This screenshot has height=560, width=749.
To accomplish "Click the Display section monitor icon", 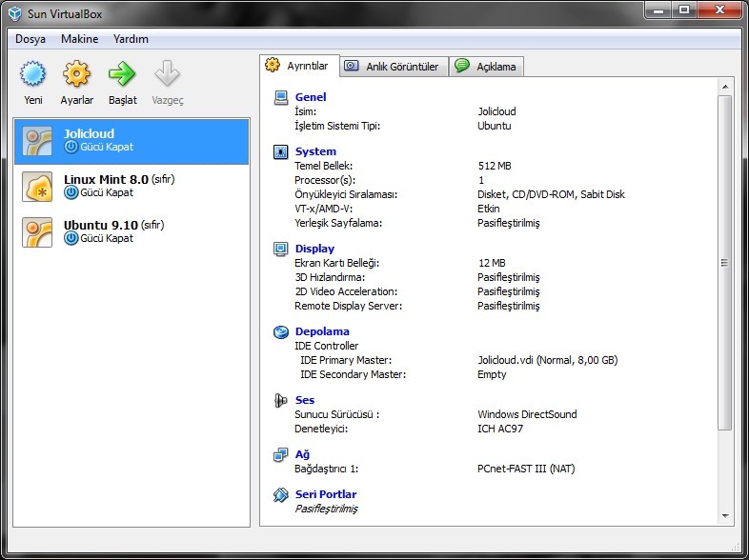I will pos(281,249).
